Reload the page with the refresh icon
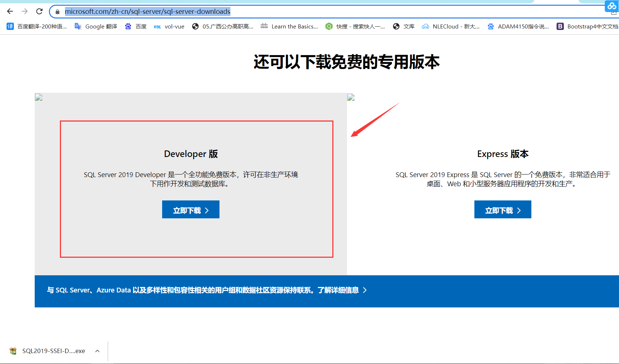Screen dimensions: 619x364 pyautogui.click(x=39, y=11)
